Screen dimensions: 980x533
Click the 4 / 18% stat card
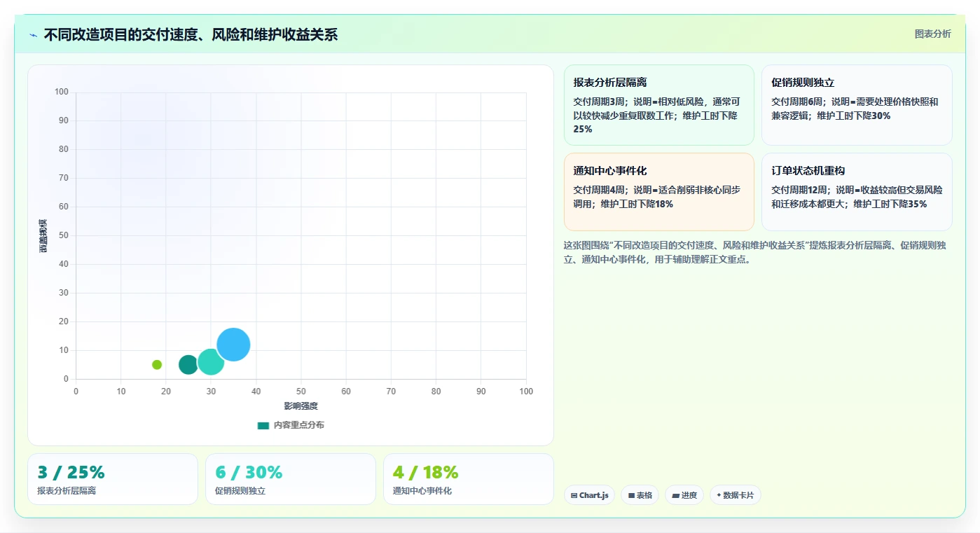469,479
